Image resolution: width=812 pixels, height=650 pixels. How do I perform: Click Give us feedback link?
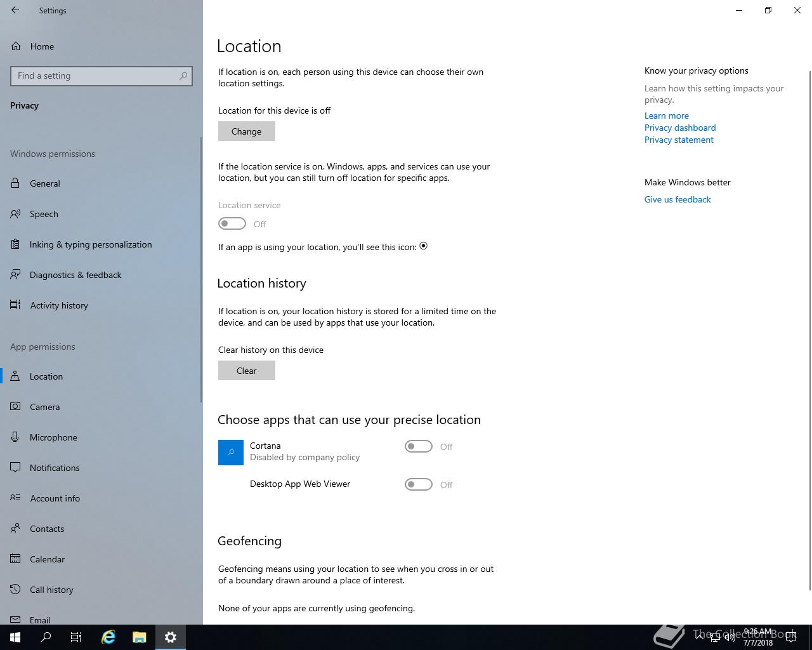[678, 199]
